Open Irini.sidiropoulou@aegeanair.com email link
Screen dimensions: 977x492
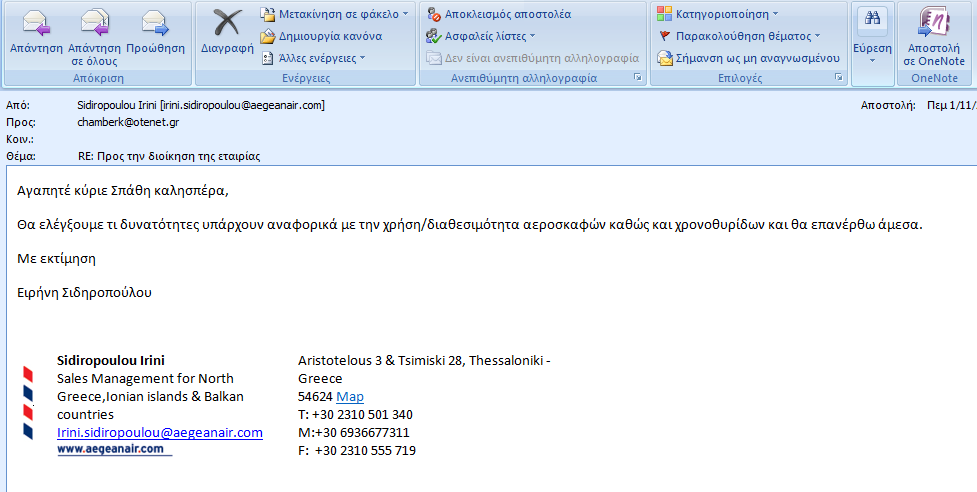click(160, 433)
